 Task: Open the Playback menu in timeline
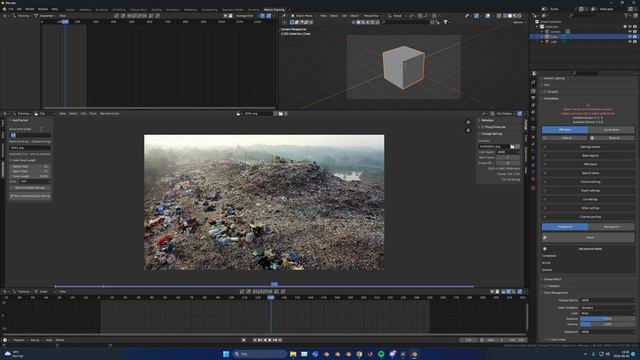click(19, 340)
